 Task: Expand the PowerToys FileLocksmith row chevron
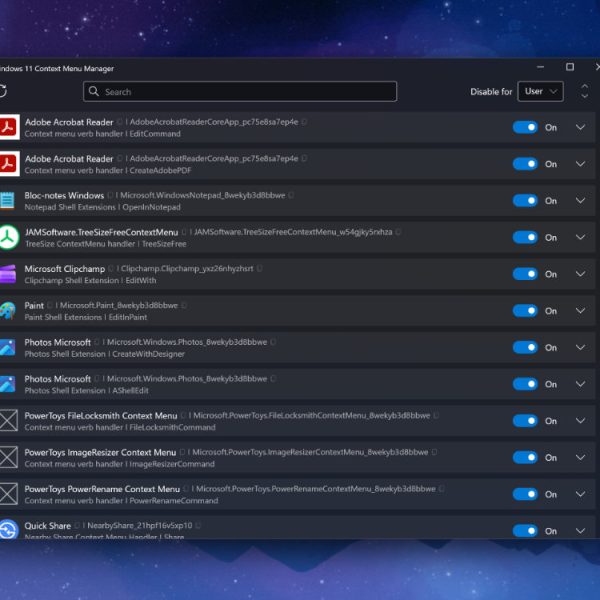580,421
